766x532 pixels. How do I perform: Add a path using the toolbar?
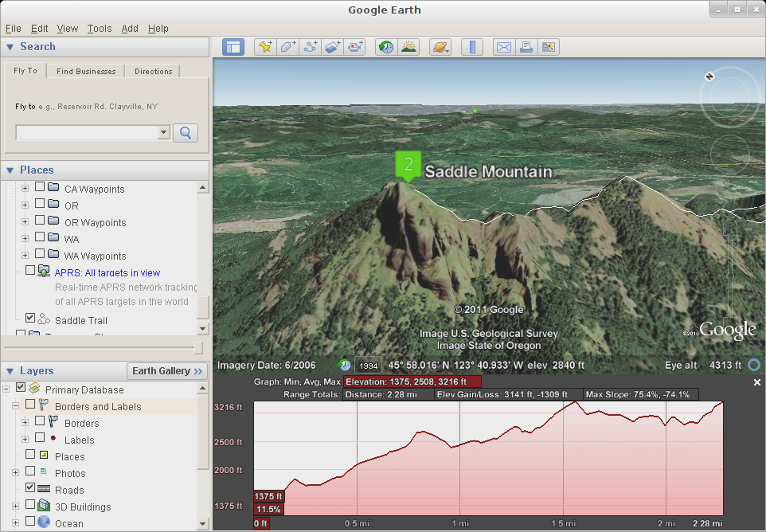click(311, 47)
